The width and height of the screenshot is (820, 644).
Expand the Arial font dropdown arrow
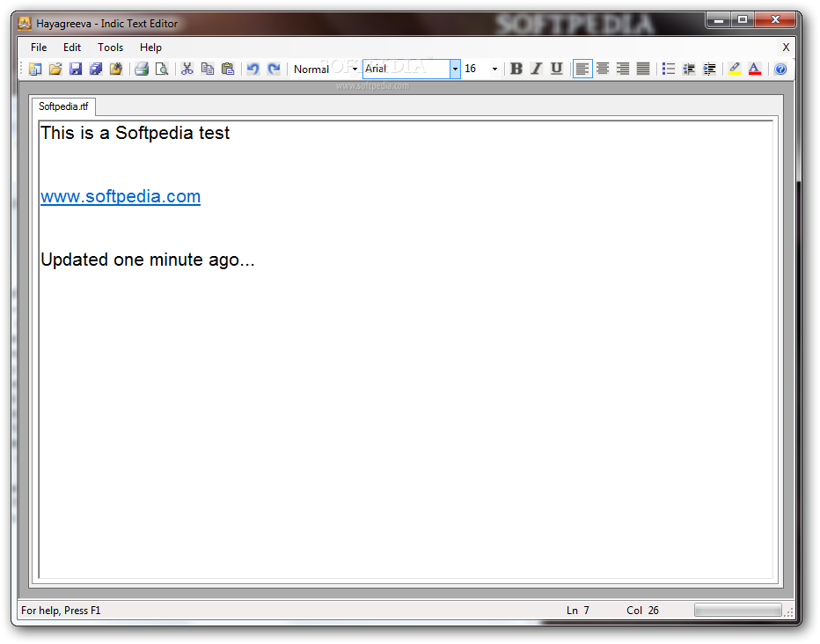tap(455, 69)
